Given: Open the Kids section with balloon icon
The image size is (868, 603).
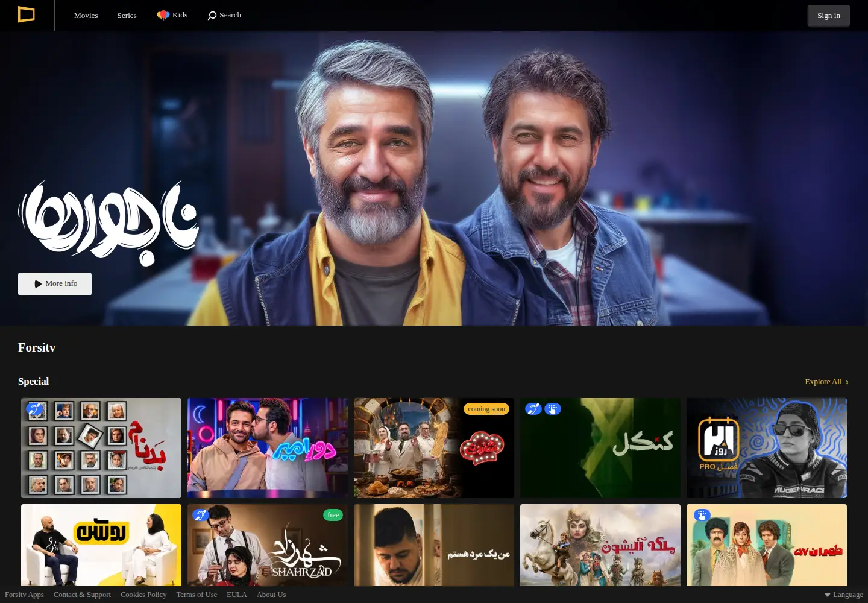Looking at the screenshot, I should [x=172, y=15].
